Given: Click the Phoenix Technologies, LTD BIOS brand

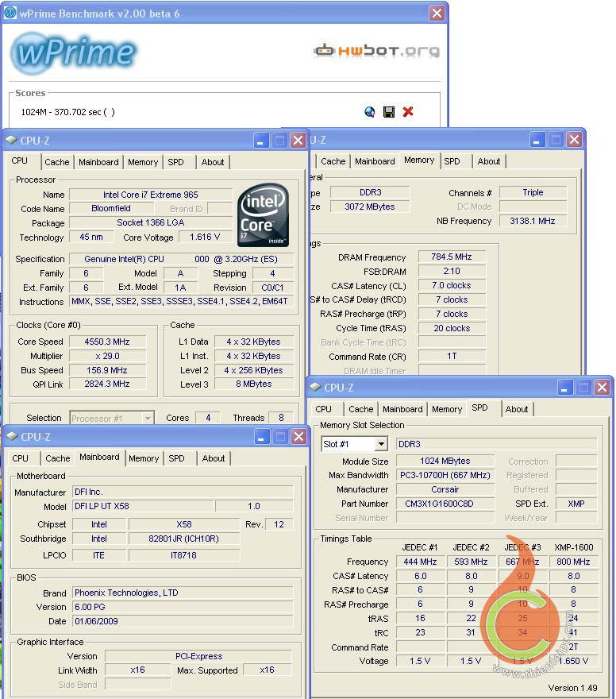Looking at the screenshot, I should click(183, 593).
